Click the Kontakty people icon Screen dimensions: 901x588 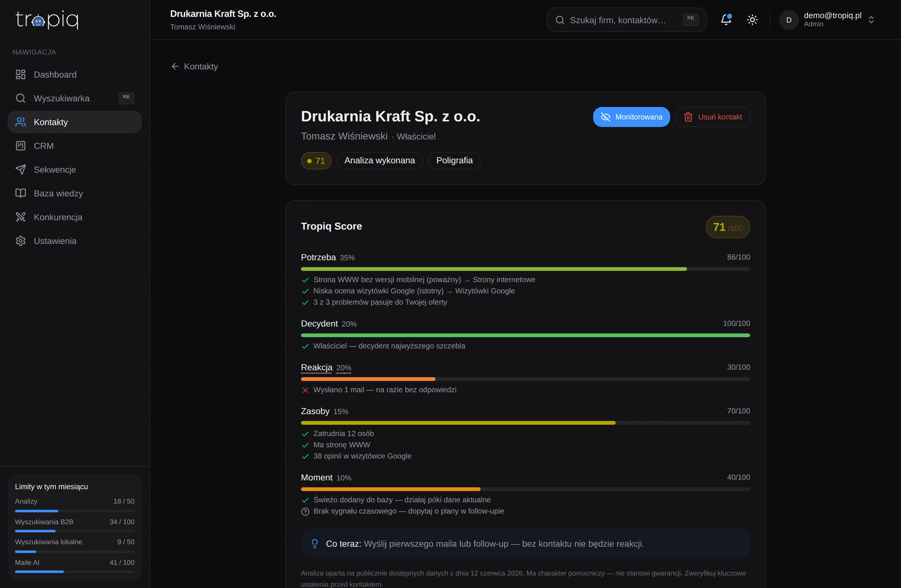point(20,122)
